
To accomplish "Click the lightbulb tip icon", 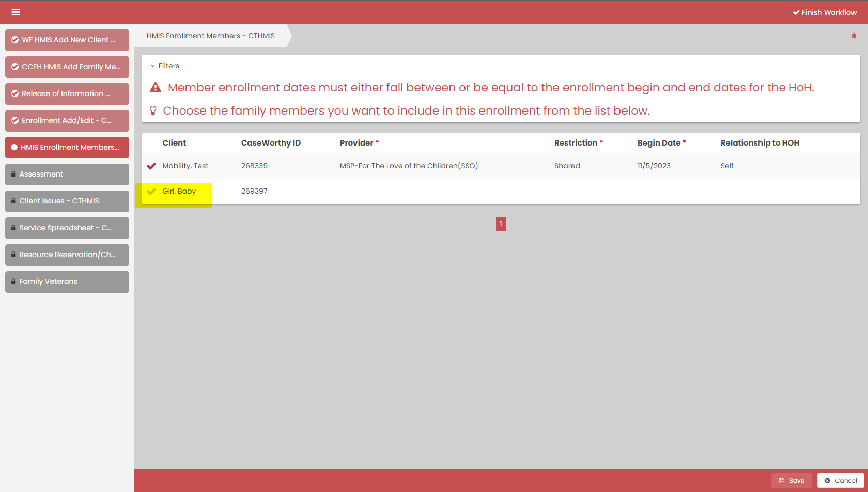I will [153, 110].
